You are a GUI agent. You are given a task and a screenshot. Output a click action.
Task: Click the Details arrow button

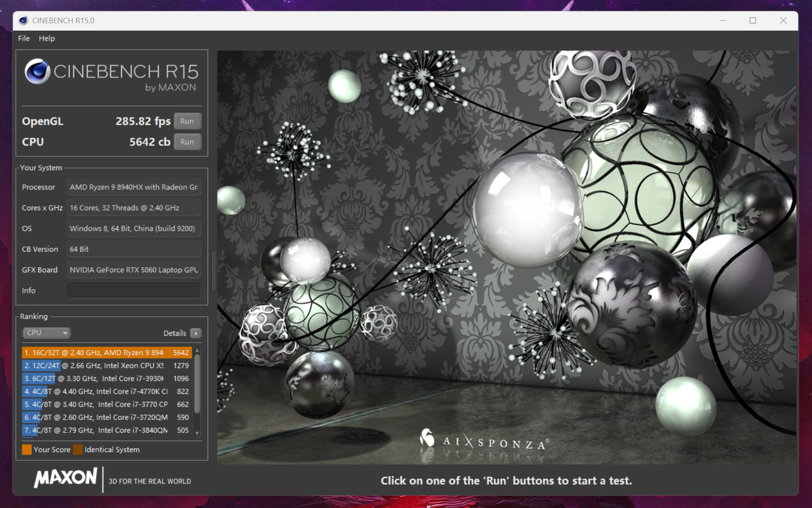pyautogui.click(x=196, y=333)
